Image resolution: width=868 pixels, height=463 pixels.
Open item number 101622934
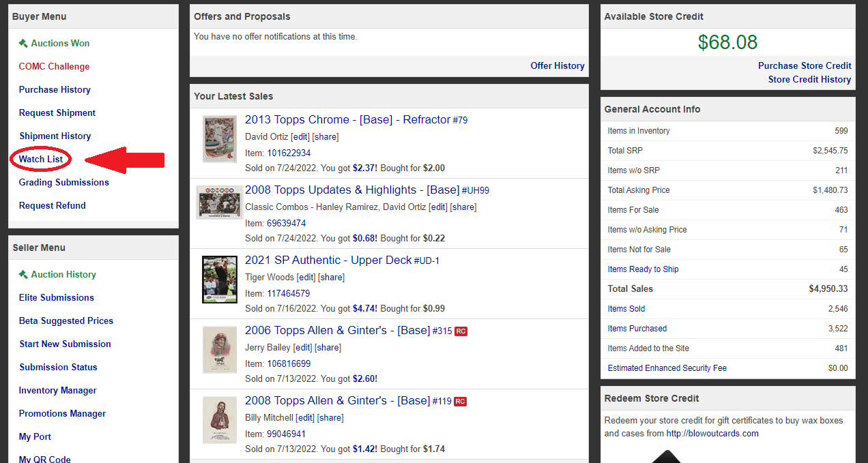[x=289, y=153]
